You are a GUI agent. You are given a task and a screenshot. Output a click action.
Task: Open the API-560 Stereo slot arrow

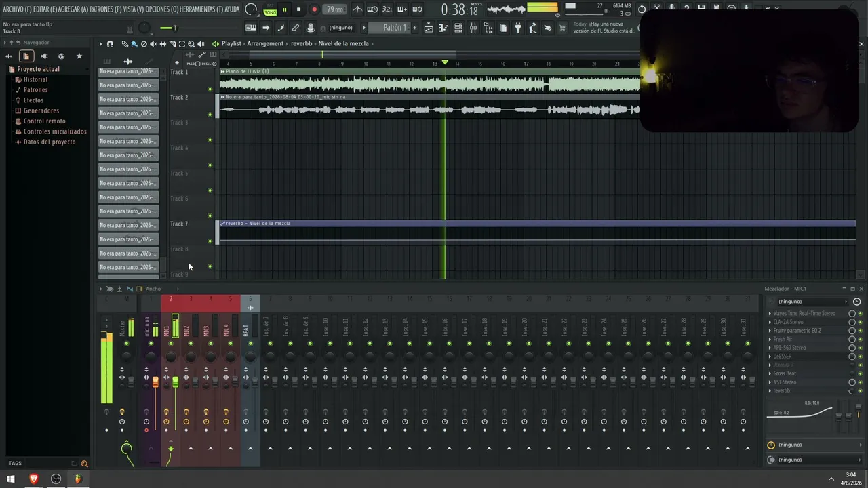[770, 348]
